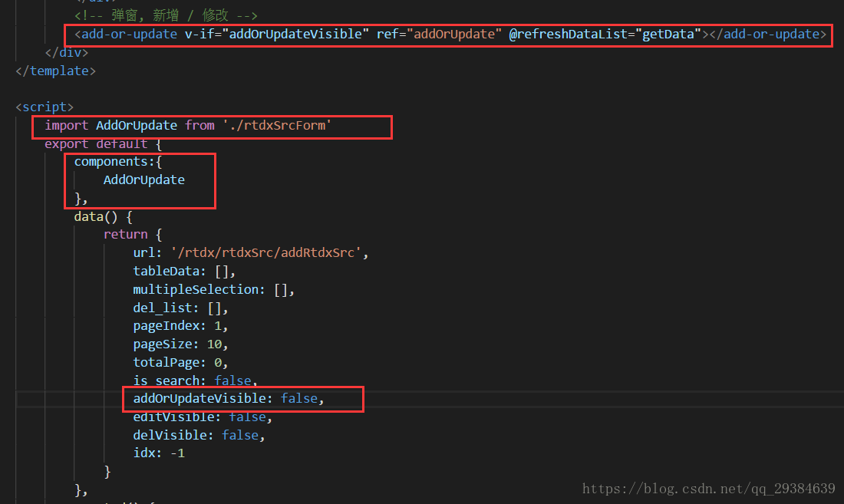Click the '/rtdx/rtdxSrc/addRtdxSrc' url string
This screenshot has width=844, height=504.
pyautogui.click(x=265, y=253)
